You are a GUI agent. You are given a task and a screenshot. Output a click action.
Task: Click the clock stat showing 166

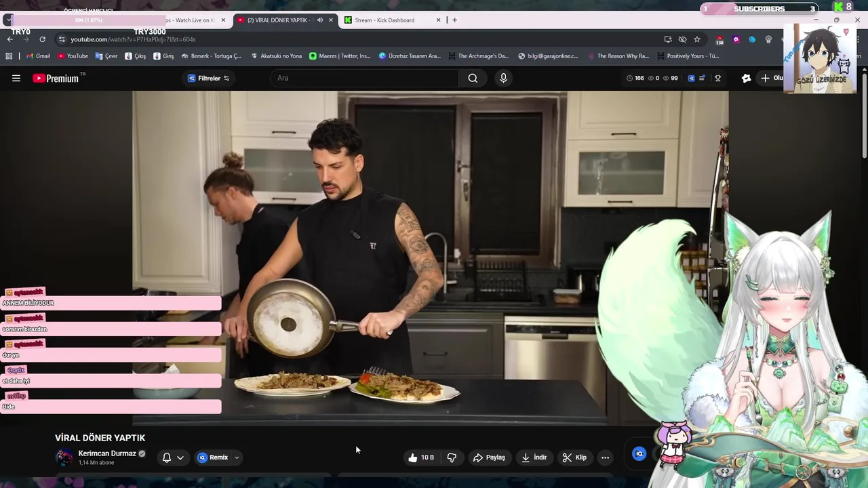(635, 79)
